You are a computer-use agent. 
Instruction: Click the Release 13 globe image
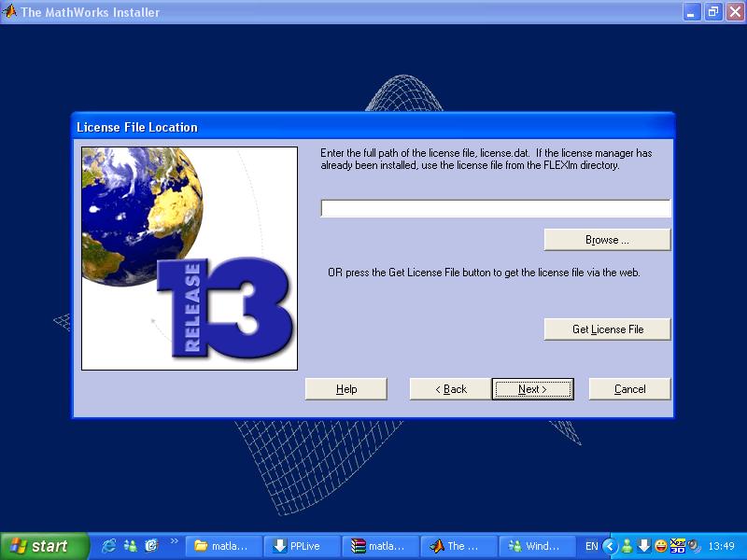tap(190, 259)
